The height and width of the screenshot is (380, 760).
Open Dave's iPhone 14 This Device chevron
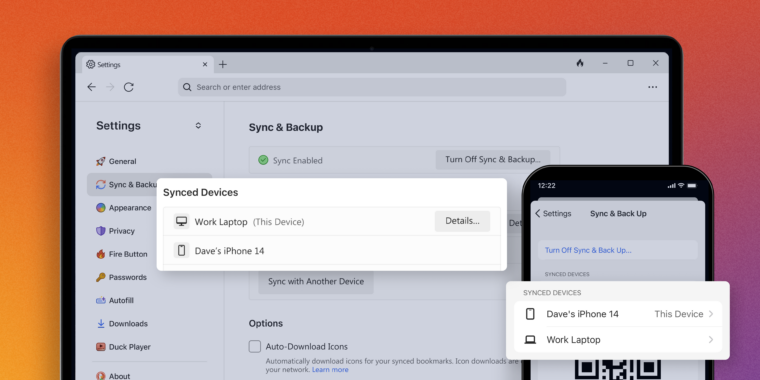pyautogui.click(x=711, y=314)
